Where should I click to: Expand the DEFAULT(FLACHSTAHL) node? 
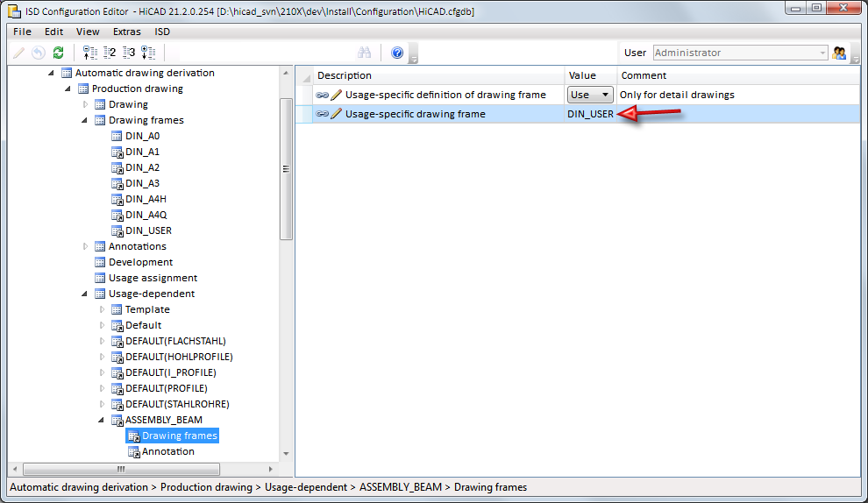click(102, 341)
